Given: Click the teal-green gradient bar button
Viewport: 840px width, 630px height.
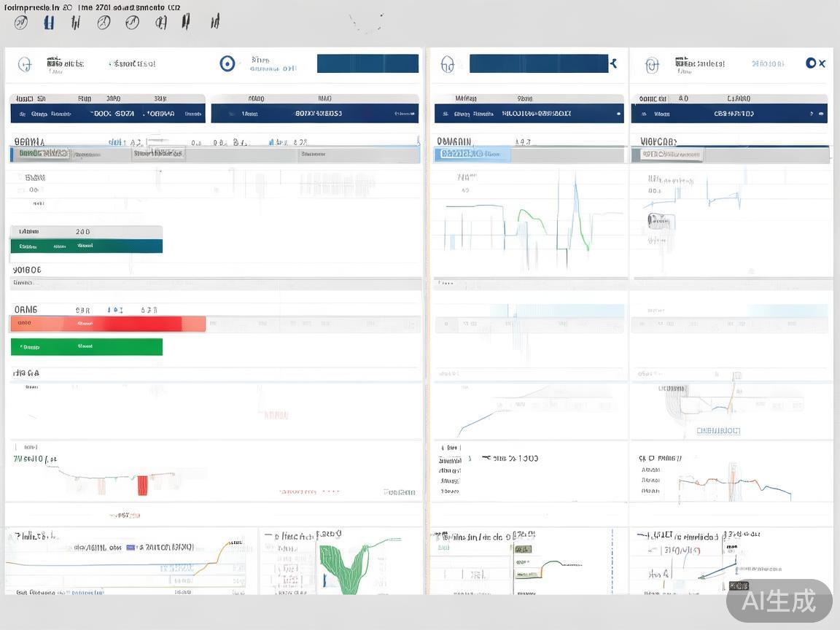Looking at the screenshot, I should [86, 246].
